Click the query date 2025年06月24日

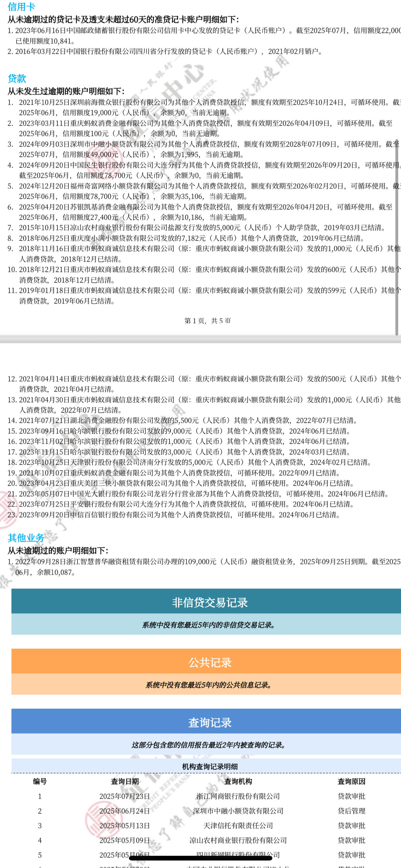(125, 811)
